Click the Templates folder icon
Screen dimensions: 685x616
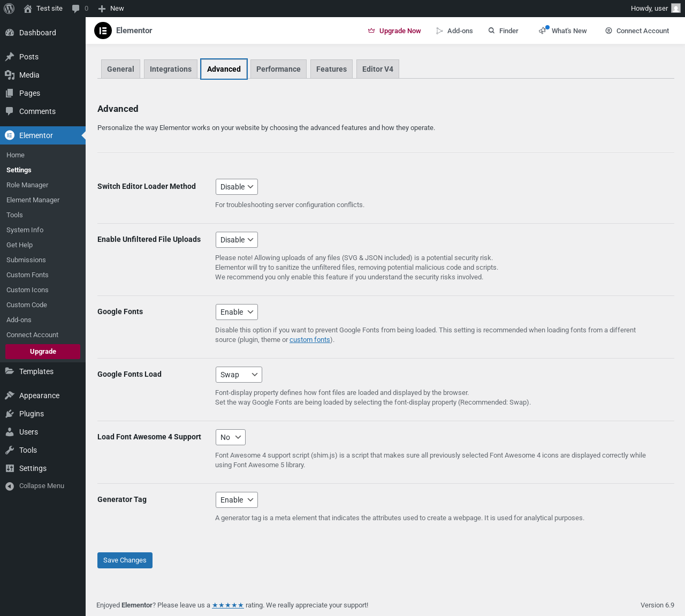tap(10, 371)
